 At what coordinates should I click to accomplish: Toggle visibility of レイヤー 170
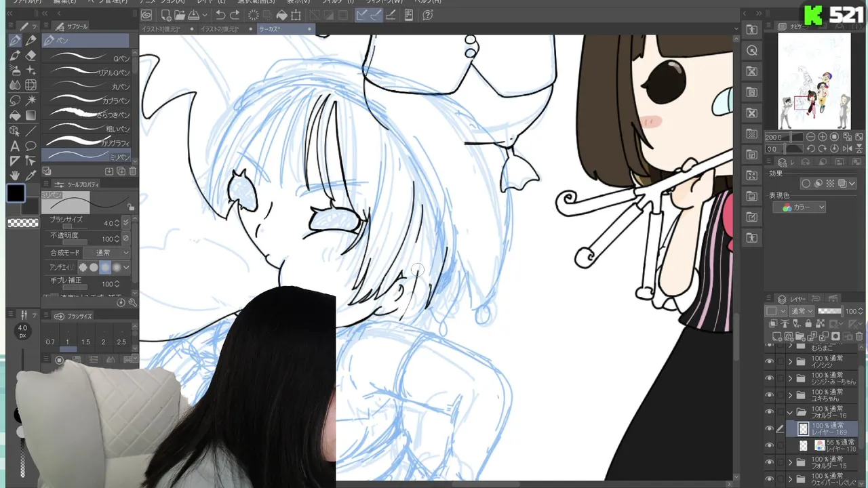point(769,446)
